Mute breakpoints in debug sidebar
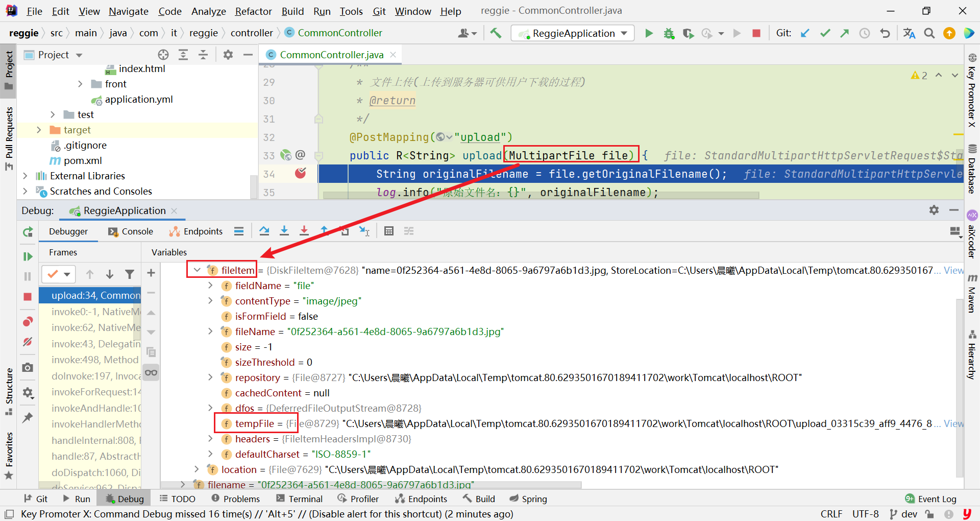The image size is (980, 521). pyautogui.click(x=28, y=342)
